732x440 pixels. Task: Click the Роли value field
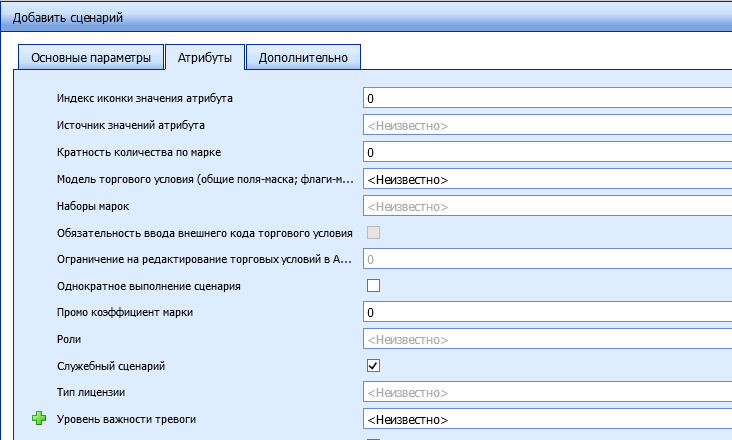[546, 339]
